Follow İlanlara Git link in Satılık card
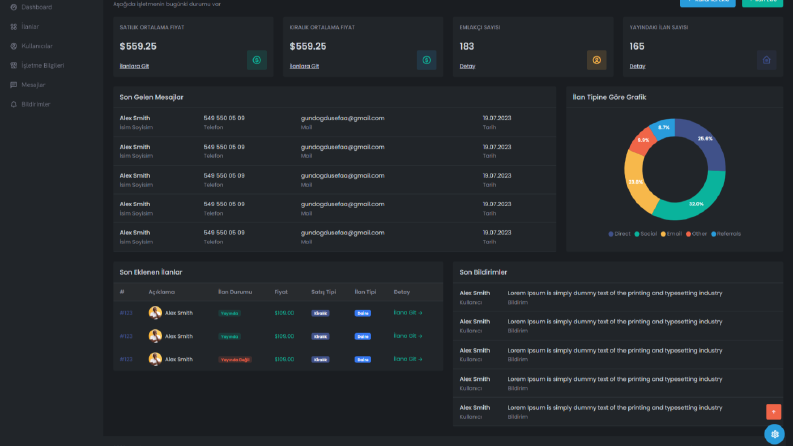Screen dimensions: 793x446 134,66
